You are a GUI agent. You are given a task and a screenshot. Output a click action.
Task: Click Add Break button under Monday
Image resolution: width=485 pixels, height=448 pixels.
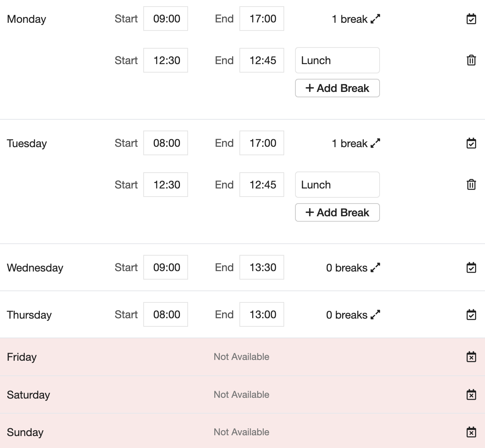coord(337,88)
